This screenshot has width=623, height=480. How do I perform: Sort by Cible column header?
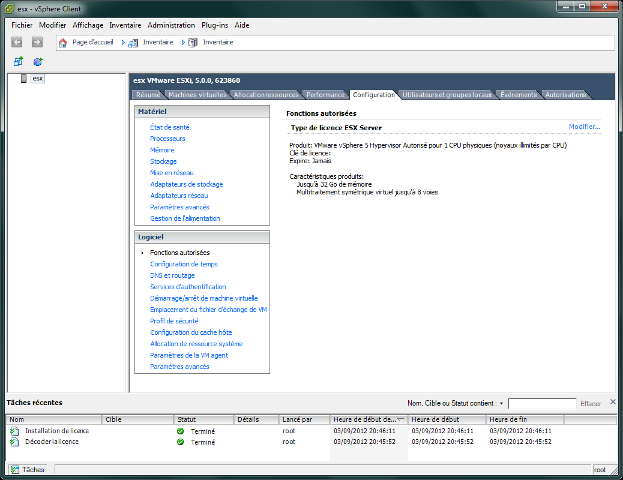click(138, 420)
